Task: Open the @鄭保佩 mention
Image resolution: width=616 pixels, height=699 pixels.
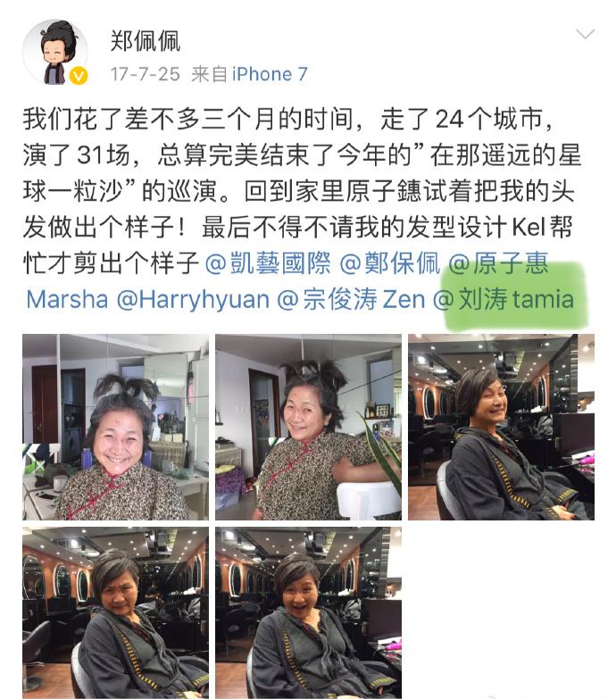Action: tap(390, 262)
